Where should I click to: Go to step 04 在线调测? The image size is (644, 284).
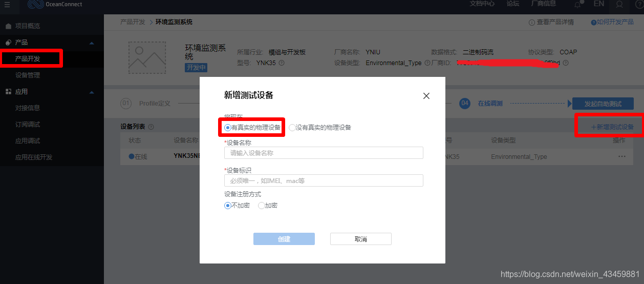click(x=481, y=104)
